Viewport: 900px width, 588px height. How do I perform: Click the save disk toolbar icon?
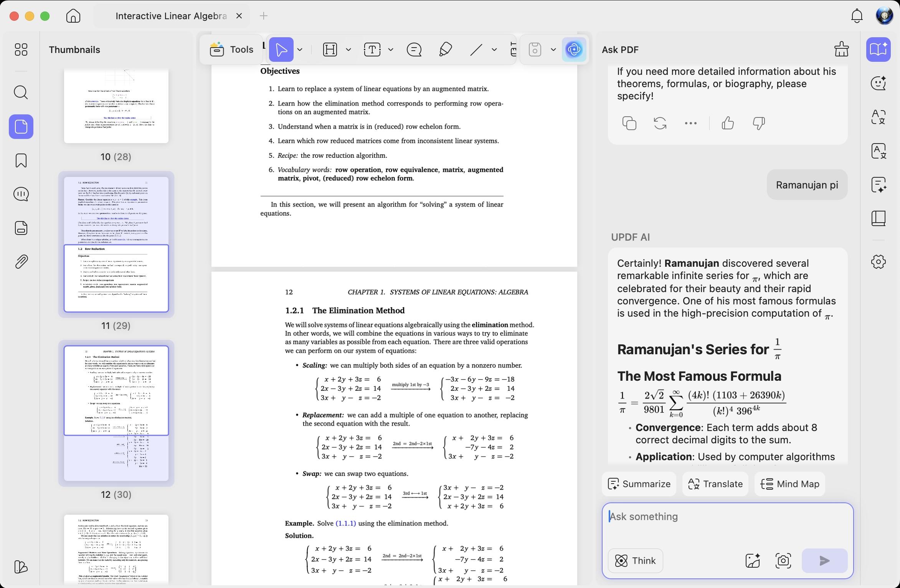[x=535, y=50]
